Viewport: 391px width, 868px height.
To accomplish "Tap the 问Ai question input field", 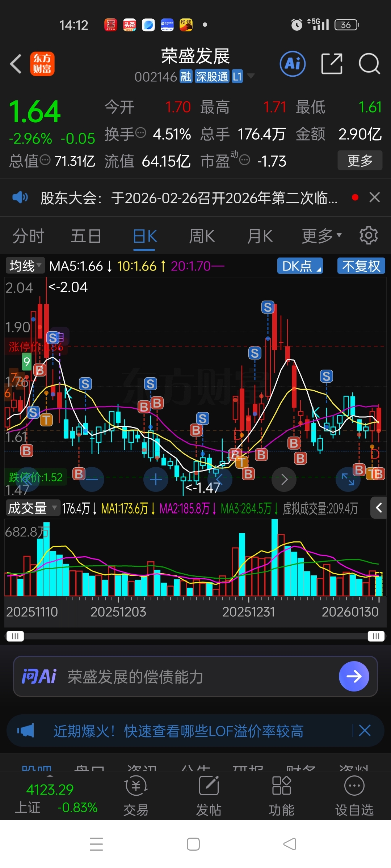I will click(195, 676).
